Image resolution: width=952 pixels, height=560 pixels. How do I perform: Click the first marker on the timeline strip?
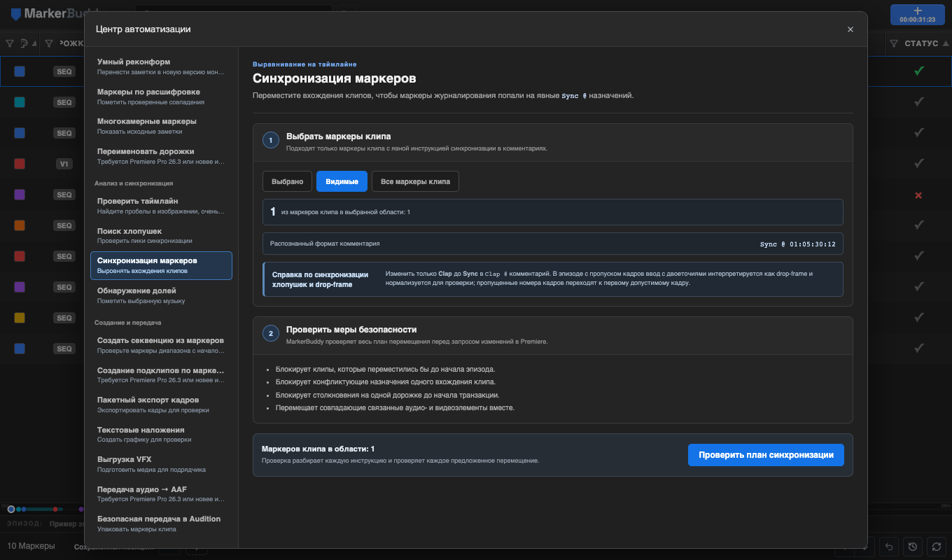(x=10, y=509)
